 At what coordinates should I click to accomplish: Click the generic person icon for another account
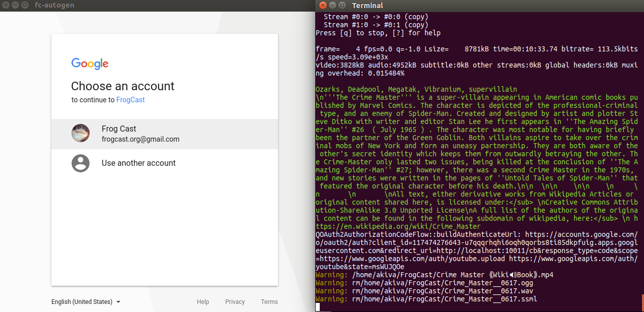click(x=81, y=163)
